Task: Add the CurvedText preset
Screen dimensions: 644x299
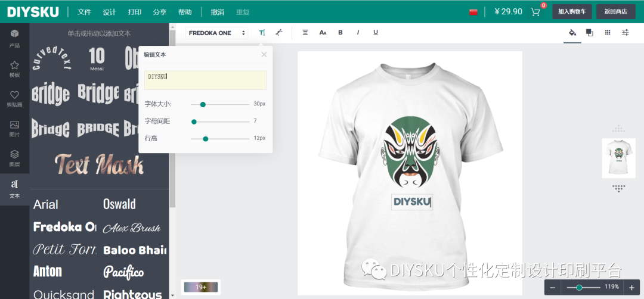Action: (x=52, y=58)
